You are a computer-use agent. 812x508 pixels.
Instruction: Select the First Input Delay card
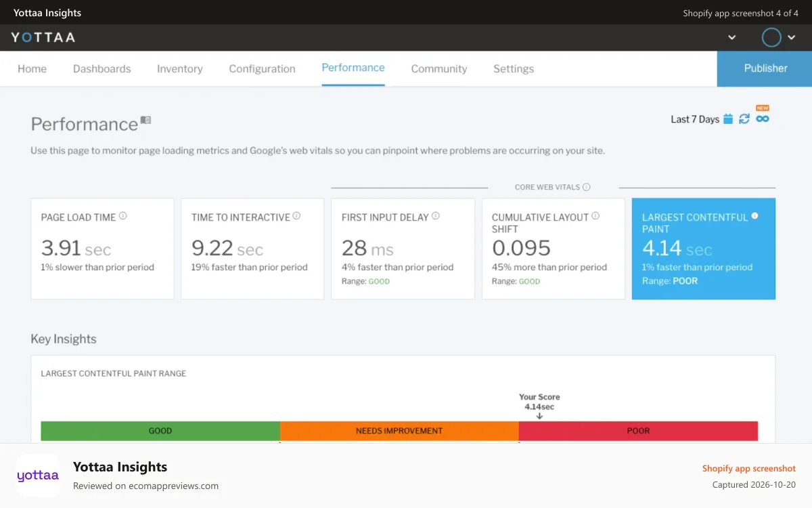pos(403,249)
